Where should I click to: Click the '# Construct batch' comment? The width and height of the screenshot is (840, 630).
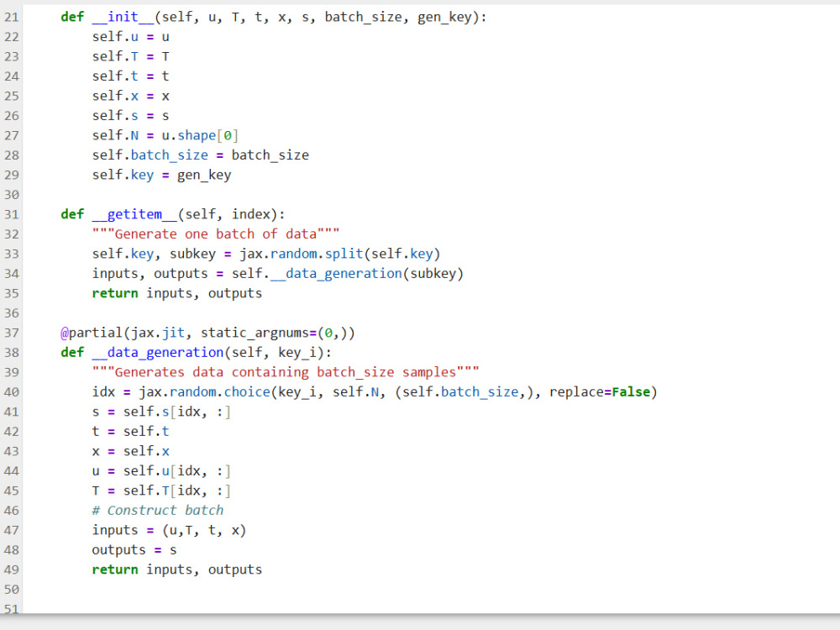[158, 511]
